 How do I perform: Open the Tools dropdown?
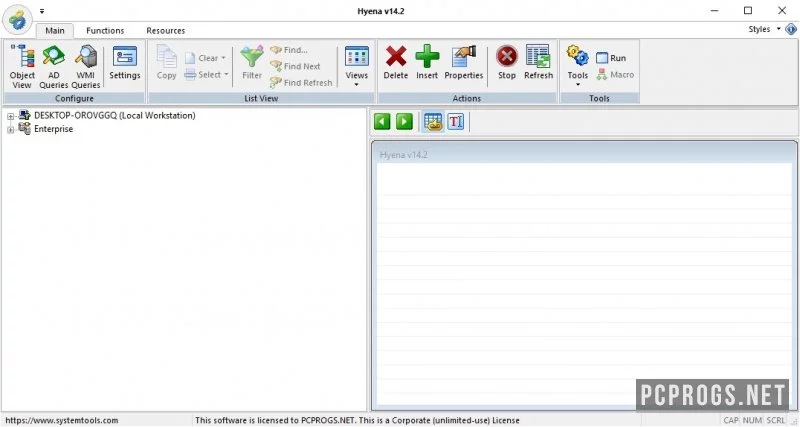(578, 66)
